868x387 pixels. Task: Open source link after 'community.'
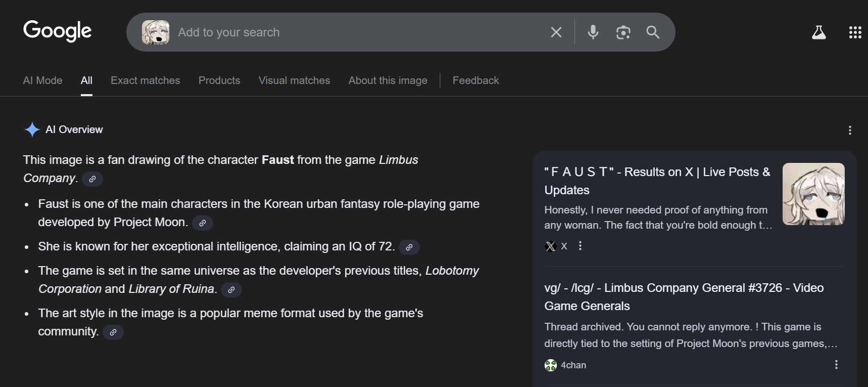click(113, 332)
